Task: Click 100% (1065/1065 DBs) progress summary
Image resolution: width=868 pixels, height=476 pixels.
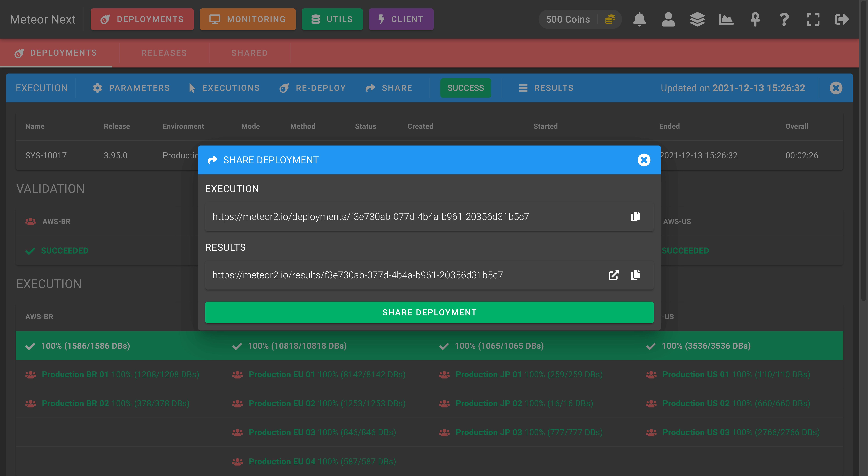Action: point(499,346)
